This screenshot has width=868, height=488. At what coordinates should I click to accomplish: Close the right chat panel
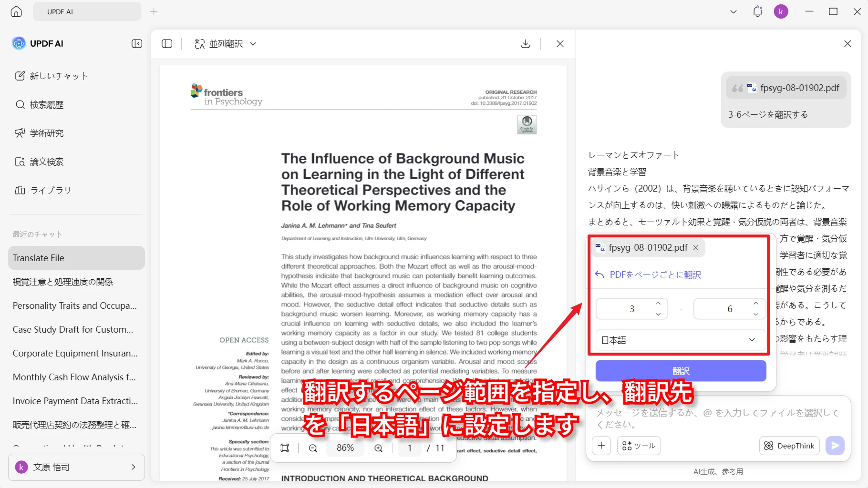coord(847,44)
